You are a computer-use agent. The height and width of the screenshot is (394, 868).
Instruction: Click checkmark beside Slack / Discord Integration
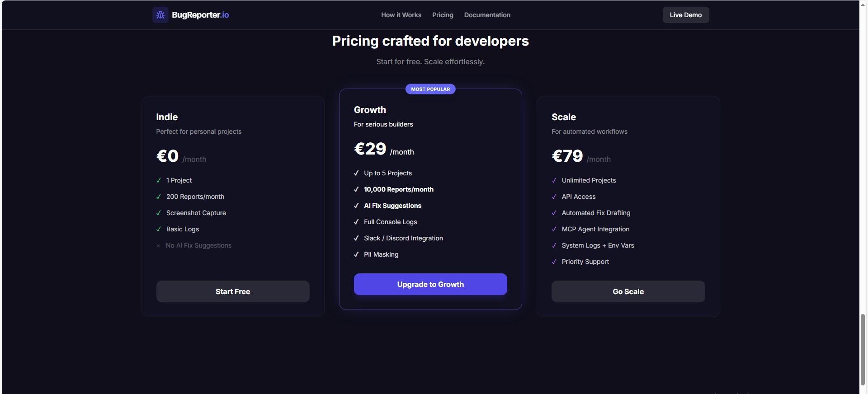[356, 238]
